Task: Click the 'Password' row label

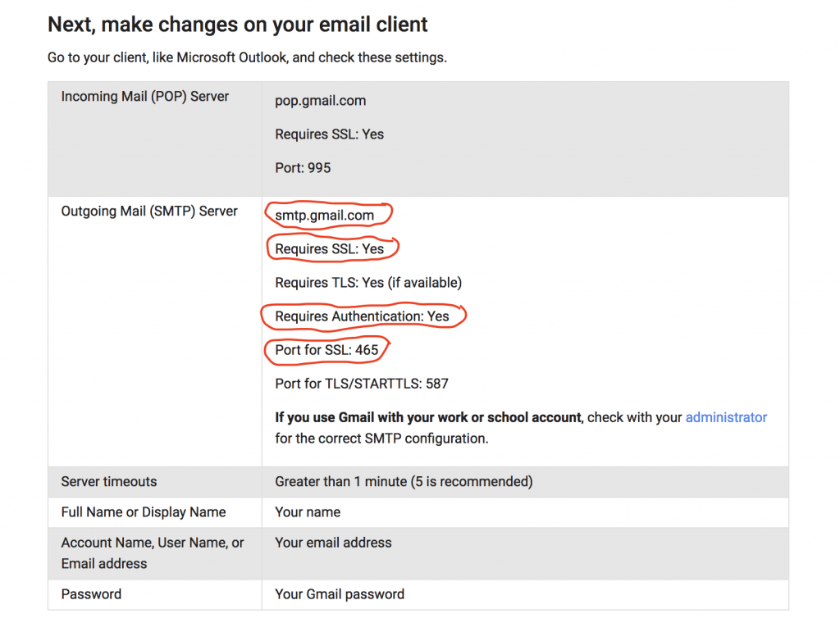Action: click(91, 594)
